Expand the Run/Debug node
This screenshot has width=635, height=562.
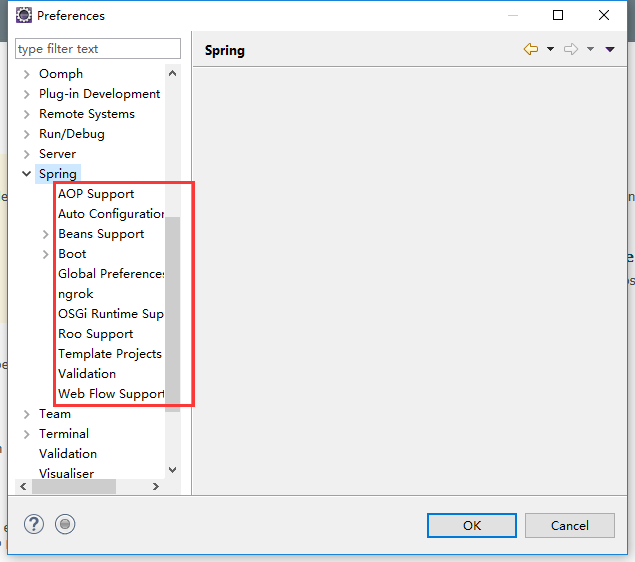[x=27, y=134]
